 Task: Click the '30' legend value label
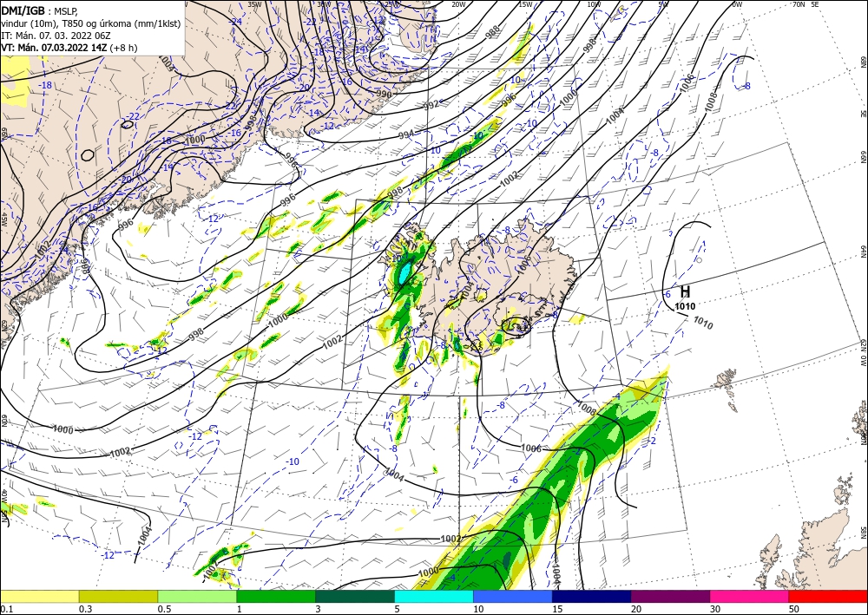[x=715, y=609]
